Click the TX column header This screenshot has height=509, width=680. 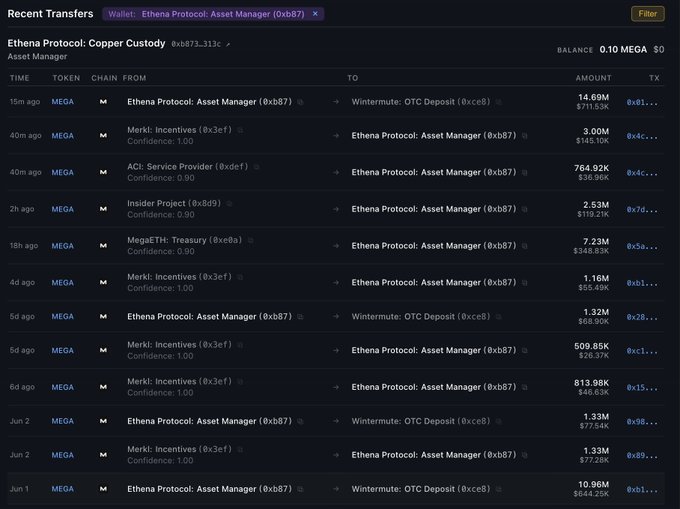pos(654,78)
